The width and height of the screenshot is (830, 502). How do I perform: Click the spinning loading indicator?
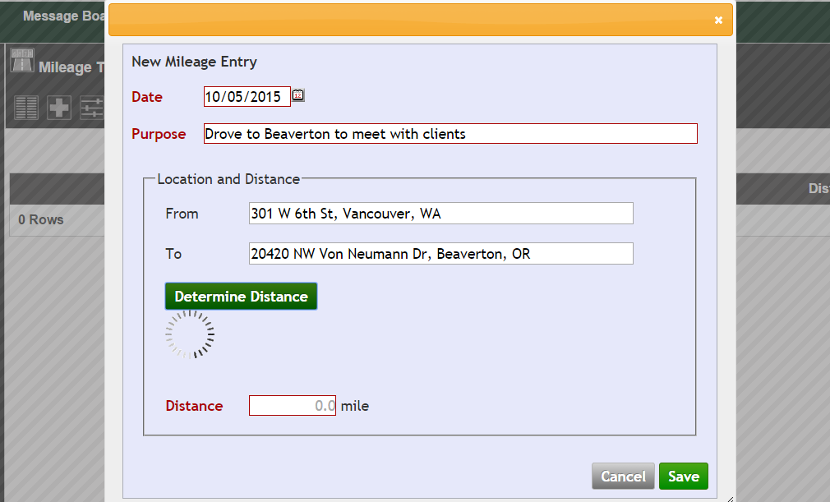pyautogui.click(x=190, y=334)
